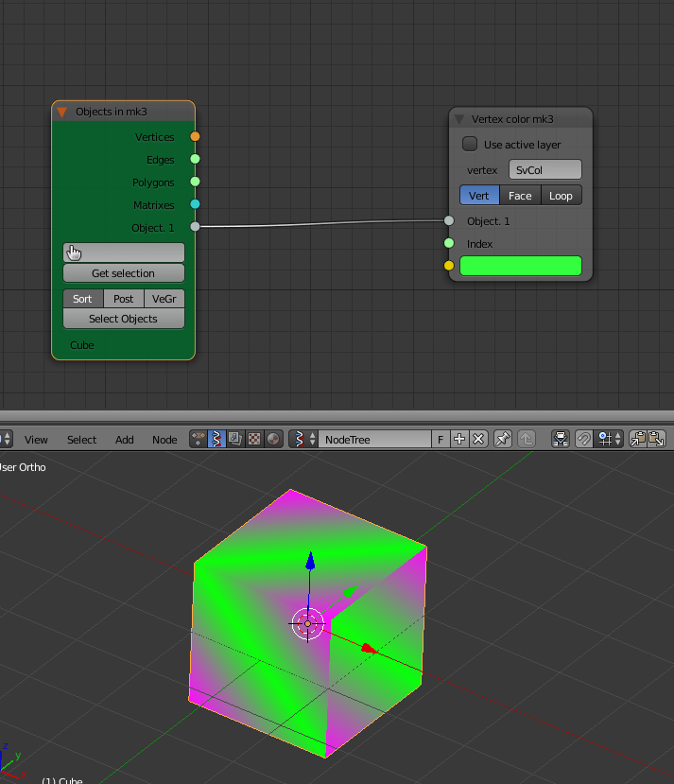Open the Select menu
The width and height of the screenshot is (674, 784).
(x=81, y=440)
